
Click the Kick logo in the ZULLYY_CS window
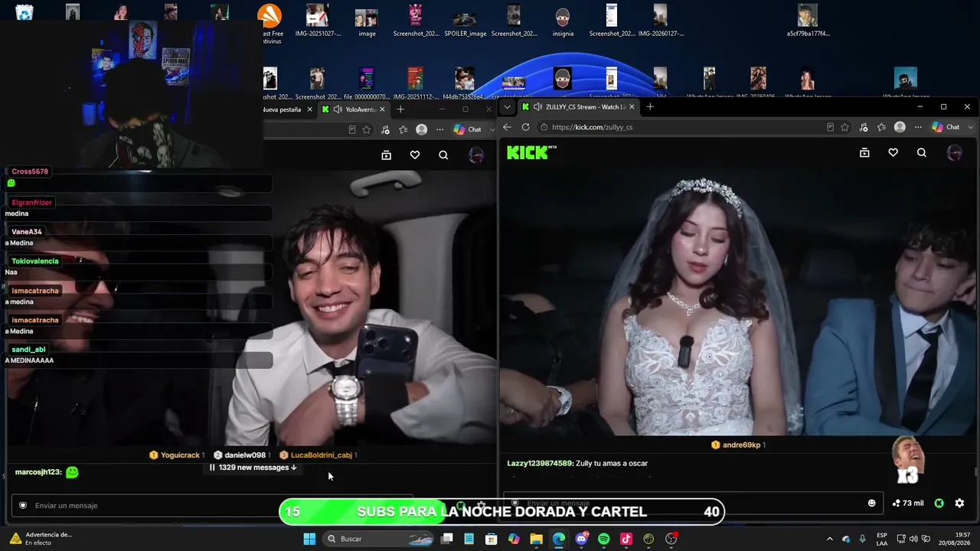point(531,152)
